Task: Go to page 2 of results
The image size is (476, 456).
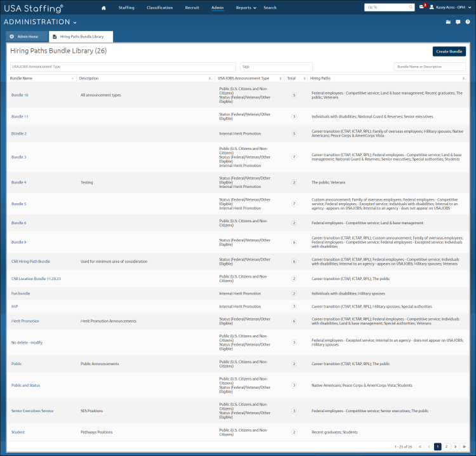Action: (446, 446)
